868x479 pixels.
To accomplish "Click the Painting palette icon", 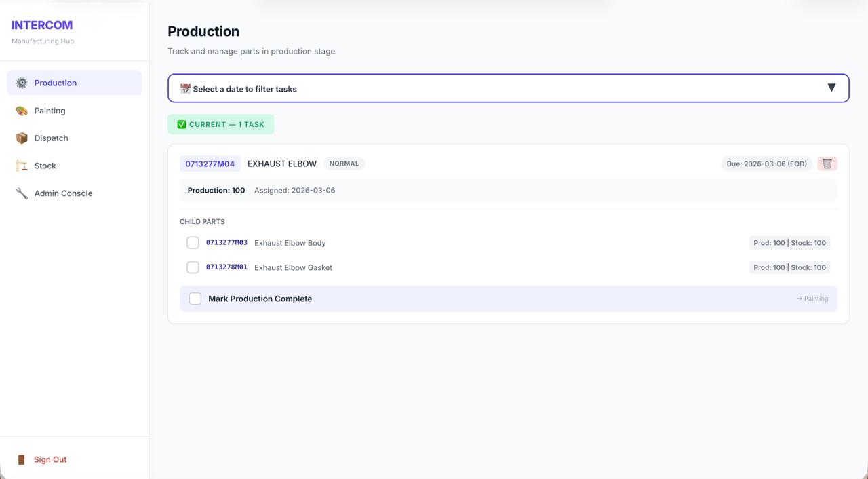I will coord(22,111).
